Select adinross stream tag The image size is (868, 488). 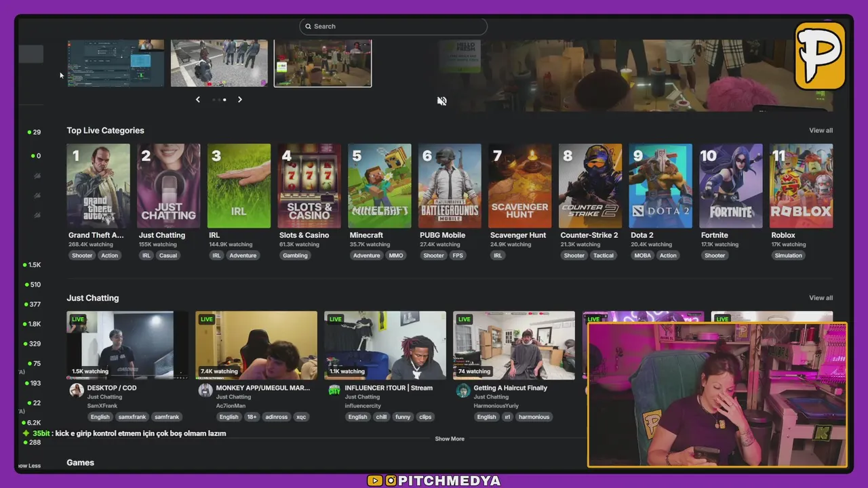(x=277, y=417)
